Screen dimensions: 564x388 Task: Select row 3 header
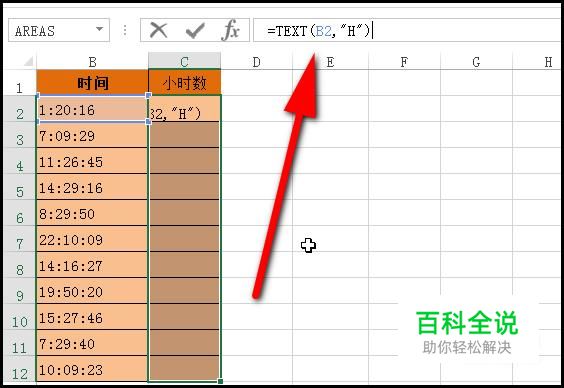coord(20,135)
